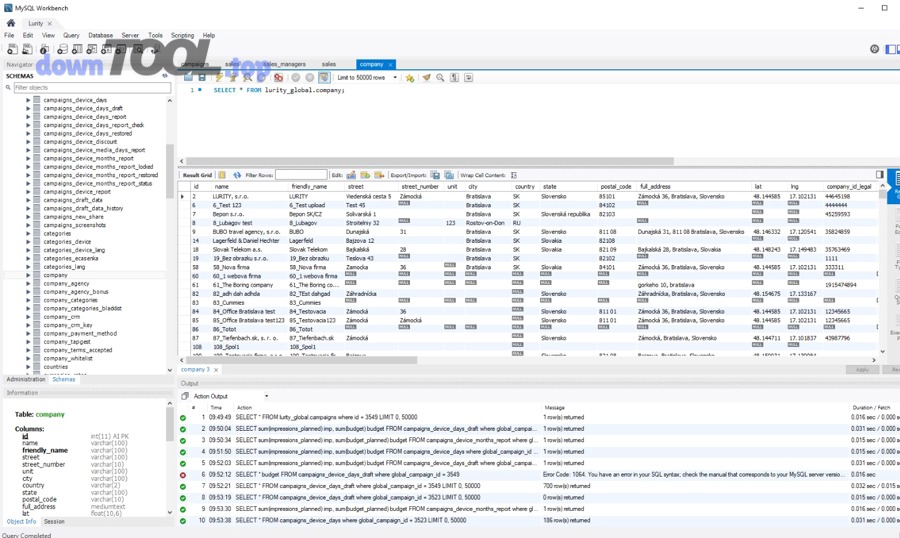Open the Limit to 50000 rows dropdown

tap(367, 77)
